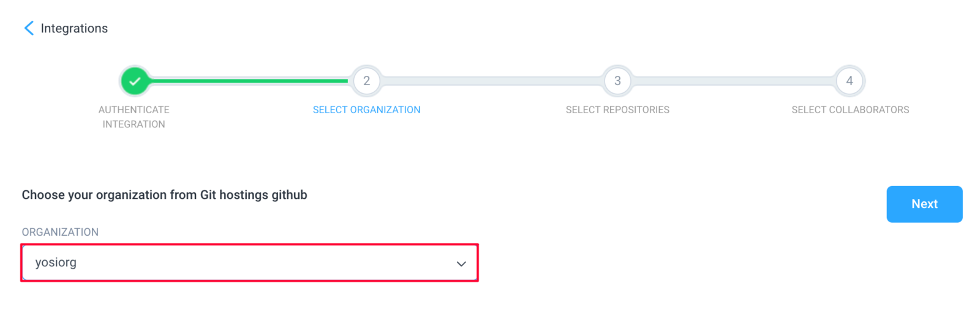Click the green checkmark step circle
The height and width of the screenshot is (314, 980).
[135, 81]
